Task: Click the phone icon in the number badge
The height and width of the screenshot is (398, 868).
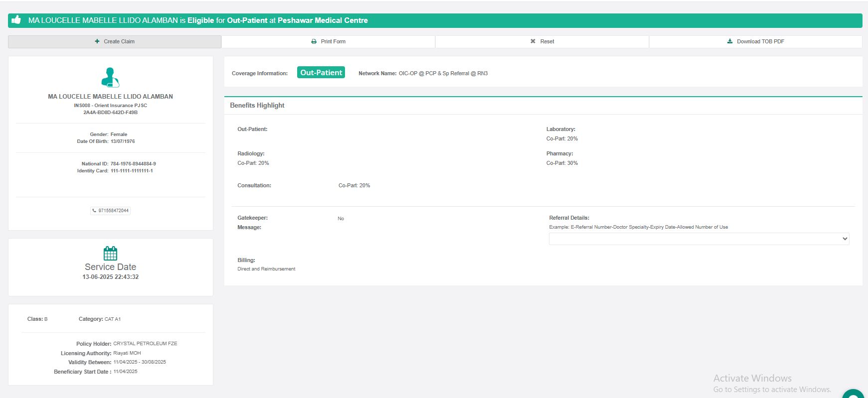Action: 94,211
